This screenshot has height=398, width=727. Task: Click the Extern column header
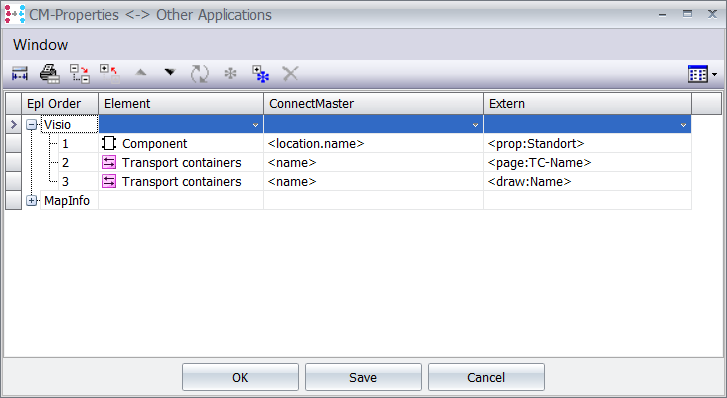[587, 103]
